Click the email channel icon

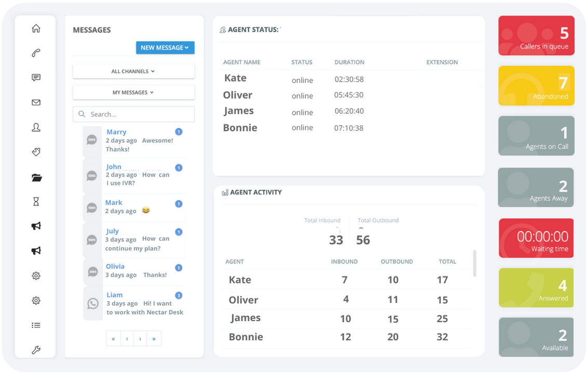(x=36, y=102)
